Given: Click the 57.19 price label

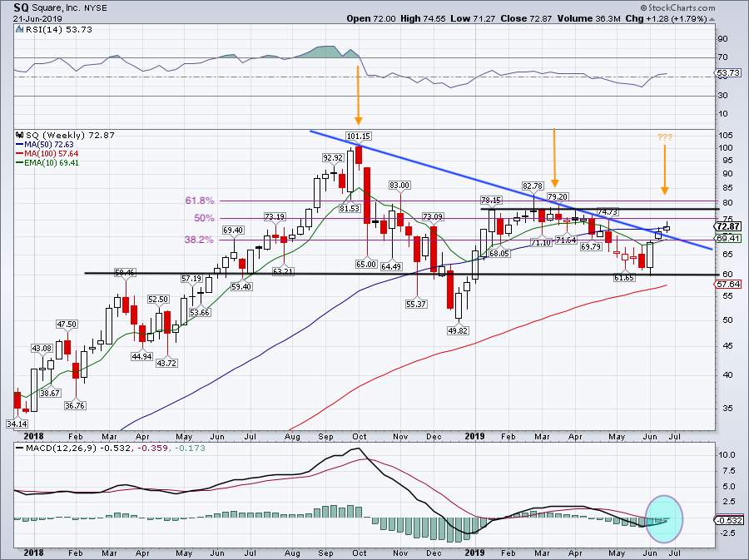Looking at the screenshot, I should [191, 278].
